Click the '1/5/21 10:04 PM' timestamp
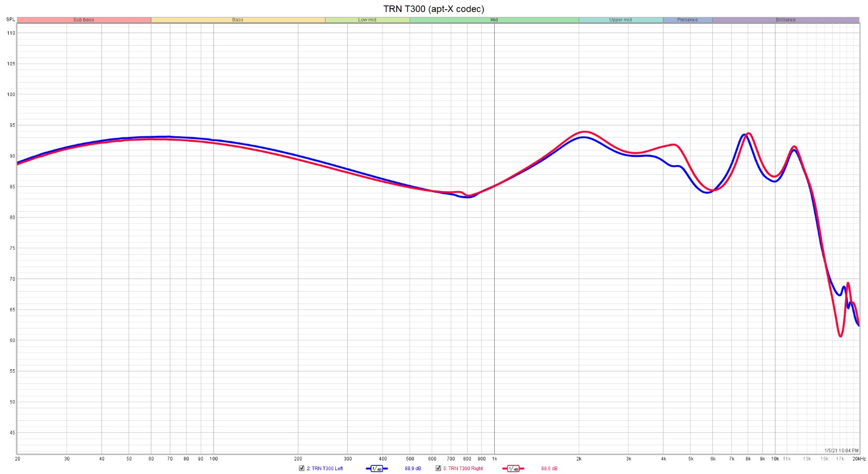Viewport: 868px width, 474px height. coord(841,451)
